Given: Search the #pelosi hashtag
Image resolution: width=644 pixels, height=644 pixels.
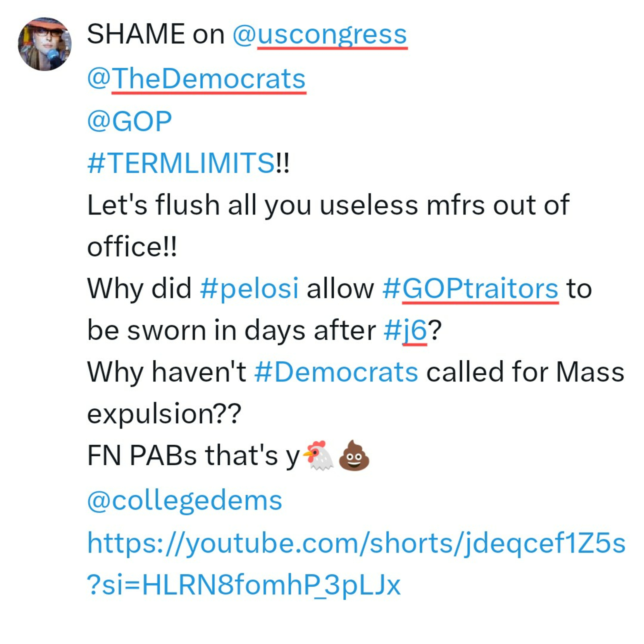Looking at the screenshot, I should (249, 288).
